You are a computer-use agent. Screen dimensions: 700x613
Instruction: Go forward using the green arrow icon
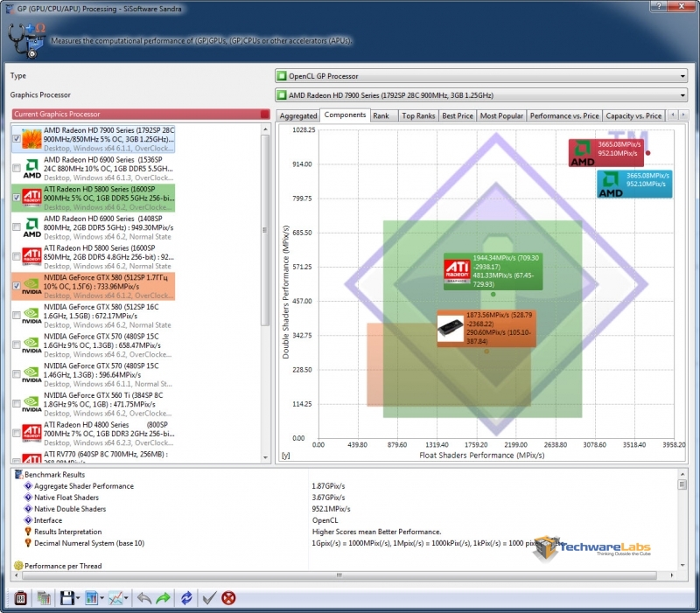pos(164,598)
